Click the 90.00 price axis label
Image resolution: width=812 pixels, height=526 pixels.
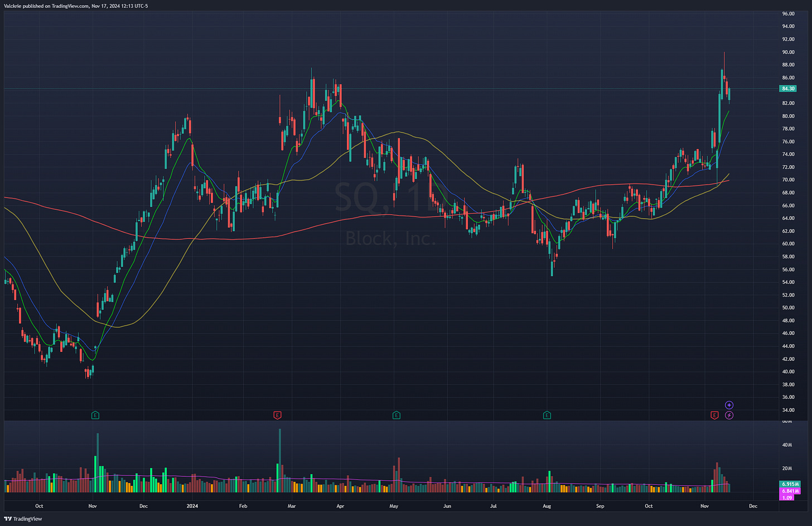(x=788, y=52)
